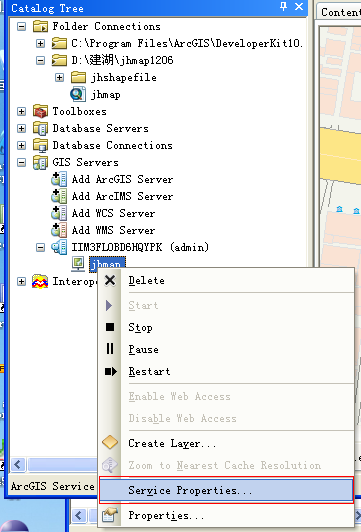Switch to the Contents tab
The width and height of the screenshot is (361, 532).
pyautogui.click(x=340, y=12)
